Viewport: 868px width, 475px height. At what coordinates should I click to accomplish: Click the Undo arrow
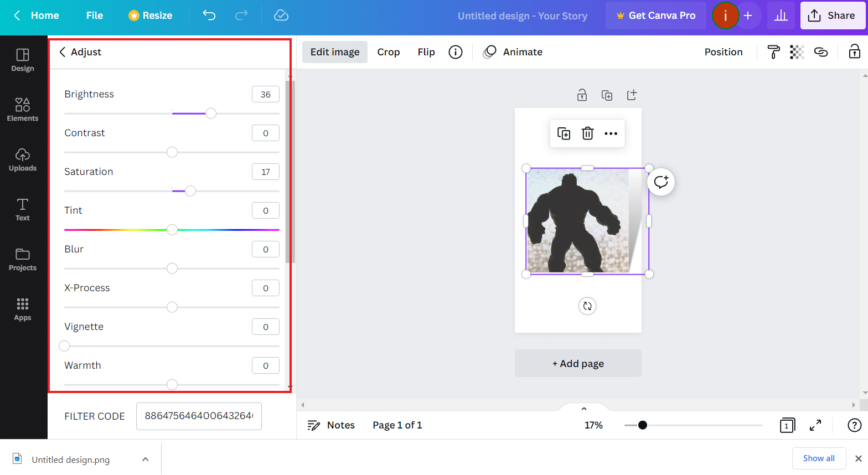pos(209,16)
